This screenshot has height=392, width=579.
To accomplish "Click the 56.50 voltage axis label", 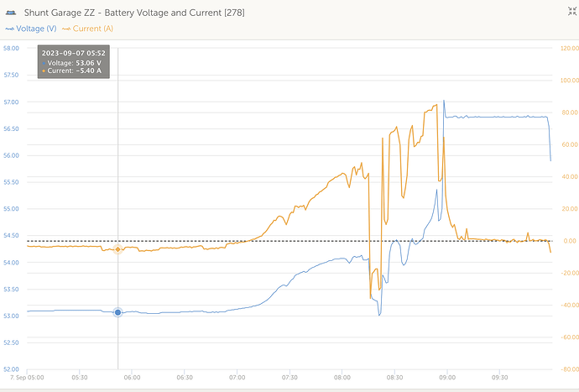I will [11, 128].
